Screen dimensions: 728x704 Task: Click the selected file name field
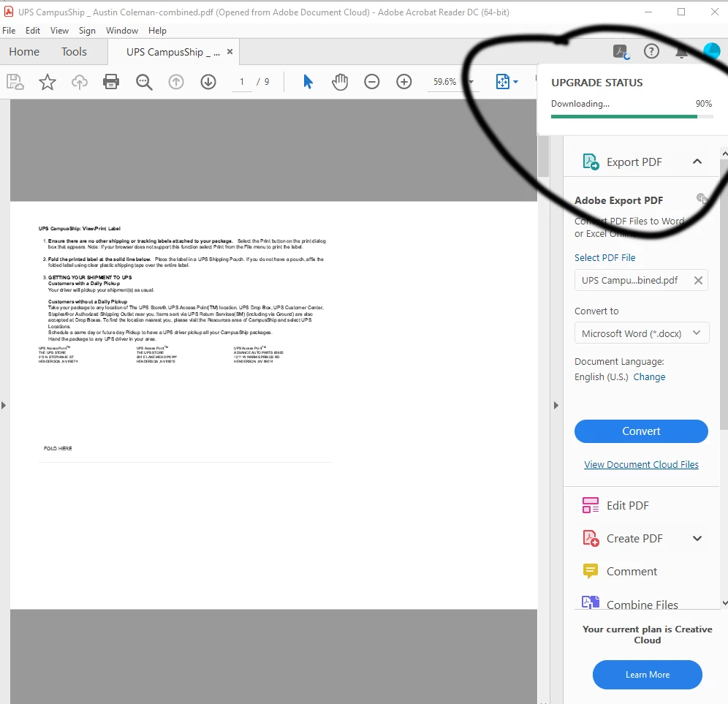tap(641, 280)
